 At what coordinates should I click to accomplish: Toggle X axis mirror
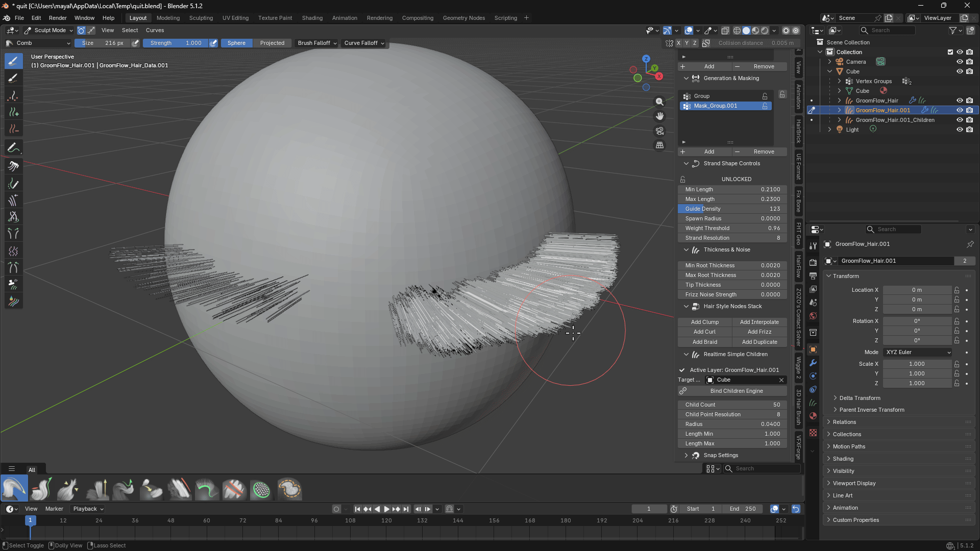679,43
